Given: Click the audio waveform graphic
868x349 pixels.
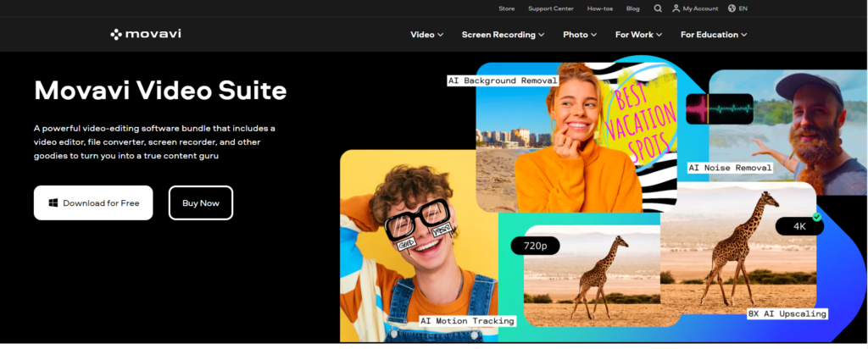Looking at the screenshot, I should 720,109.
